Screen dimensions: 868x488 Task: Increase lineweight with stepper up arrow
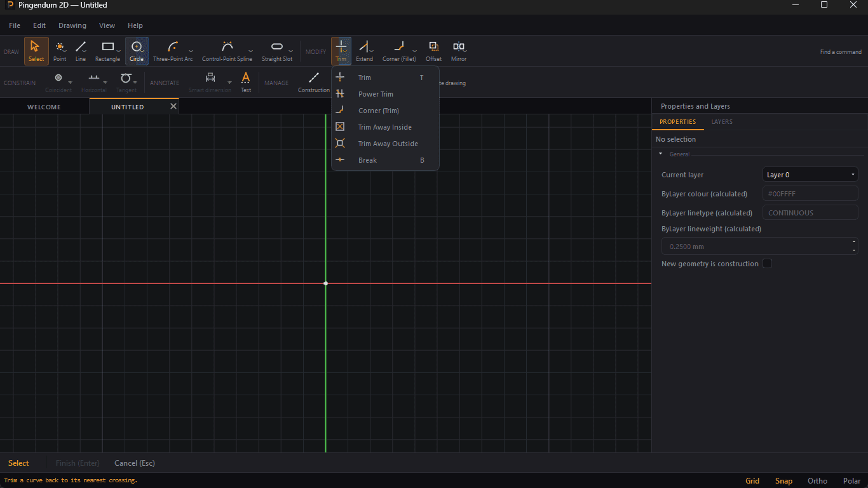(x=854, y=242)
